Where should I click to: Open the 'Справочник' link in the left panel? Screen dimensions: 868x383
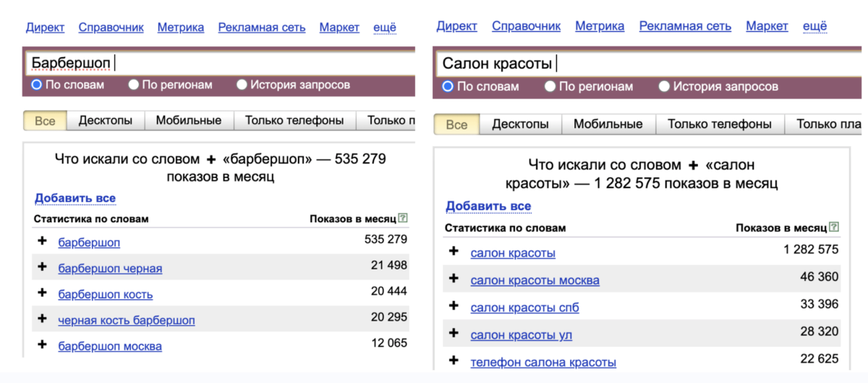pyautogui.click(x=111, y=28)
